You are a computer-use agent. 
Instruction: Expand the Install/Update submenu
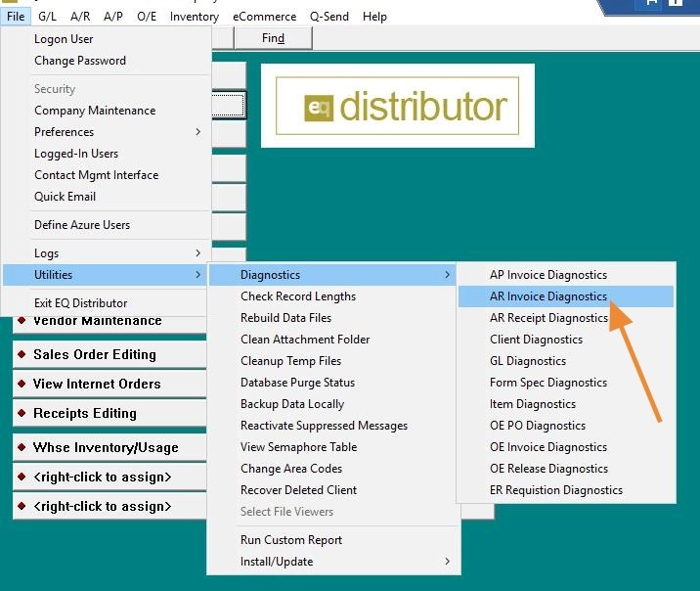click(x=333, y=561)
